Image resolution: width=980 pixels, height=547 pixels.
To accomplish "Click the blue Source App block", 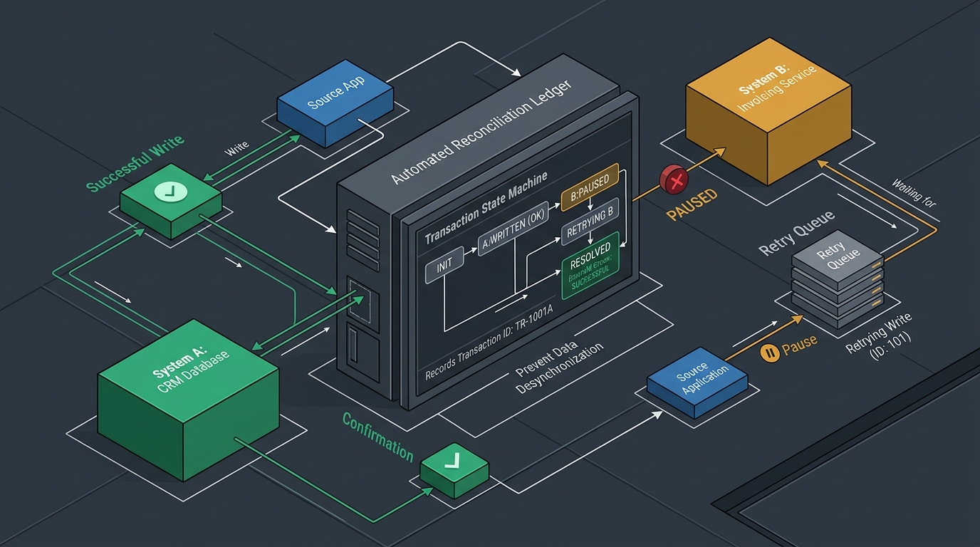I will coord(335,103).
